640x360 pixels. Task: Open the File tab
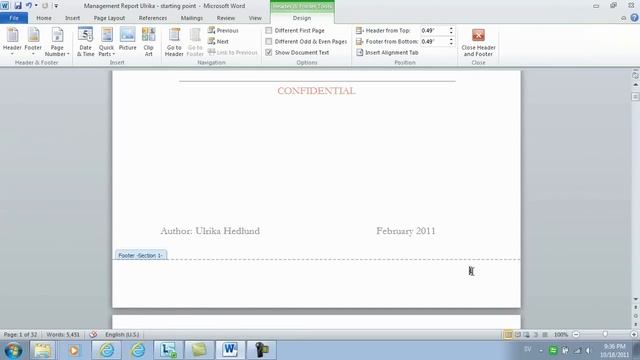pyautogui.click(x=14, y=18)
